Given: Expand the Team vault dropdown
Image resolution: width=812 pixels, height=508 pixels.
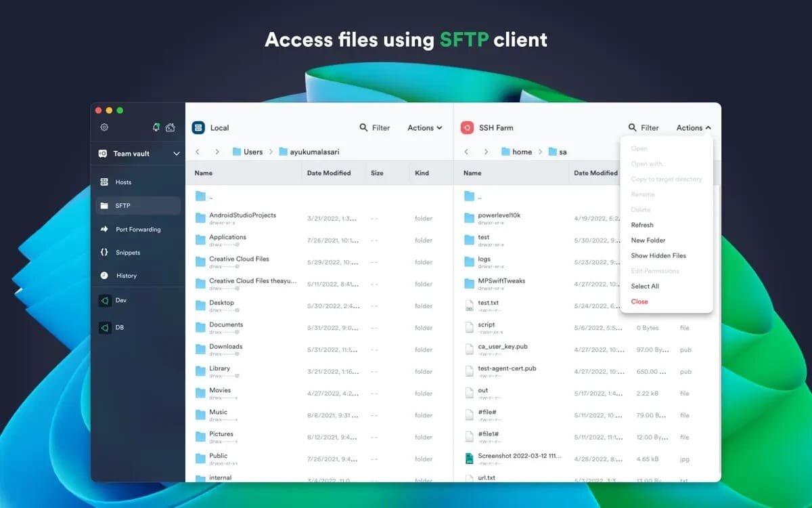Looking at the screenshot, I should [x=176, y=154].
